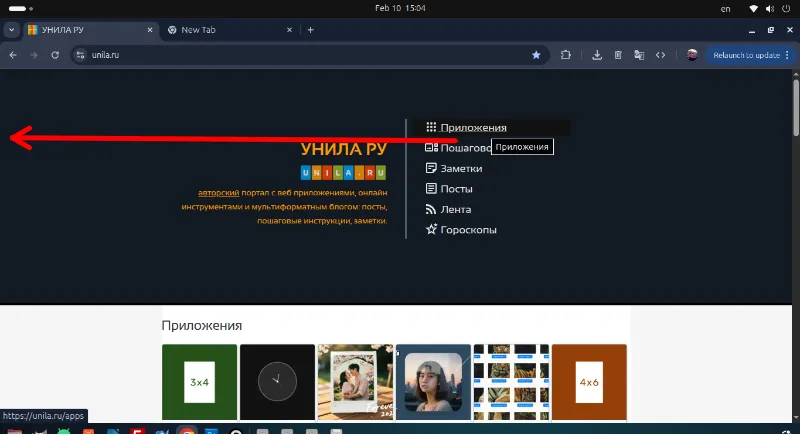
Task: Open the browser extensions puzzle icon
Action: [565, 55]
